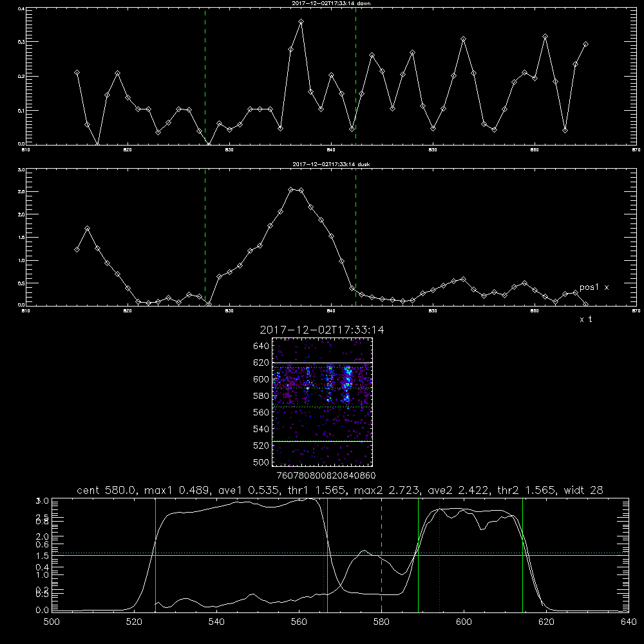Click the solid green line near 567 in bottom plot
The height and width of the screenshot is (644, 644).
[327, 555]
